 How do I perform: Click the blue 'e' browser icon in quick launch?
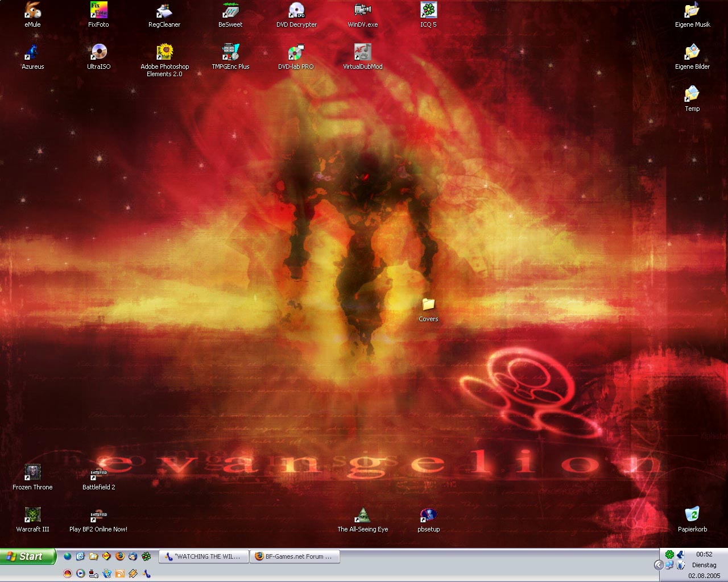[80, 556]
